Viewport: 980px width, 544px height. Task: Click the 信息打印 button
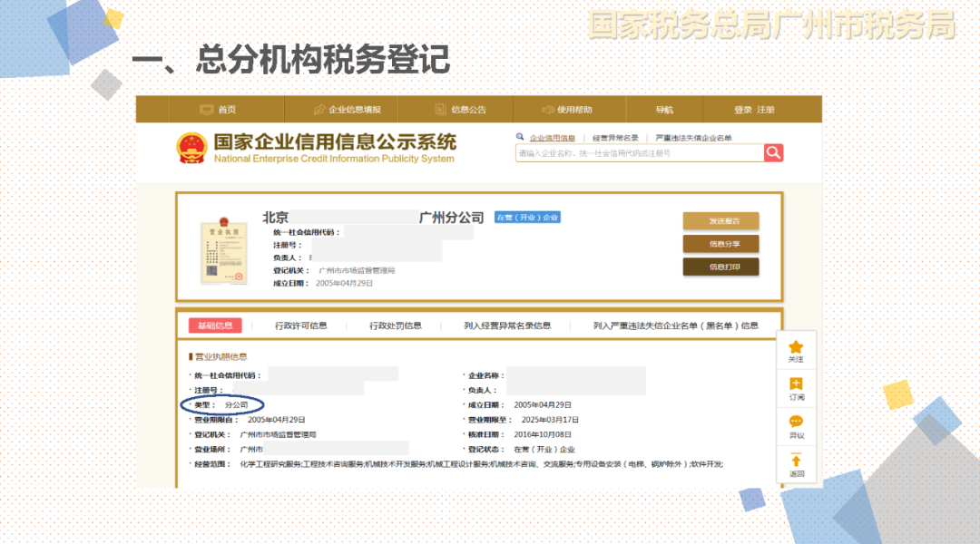tap(720, 267)
